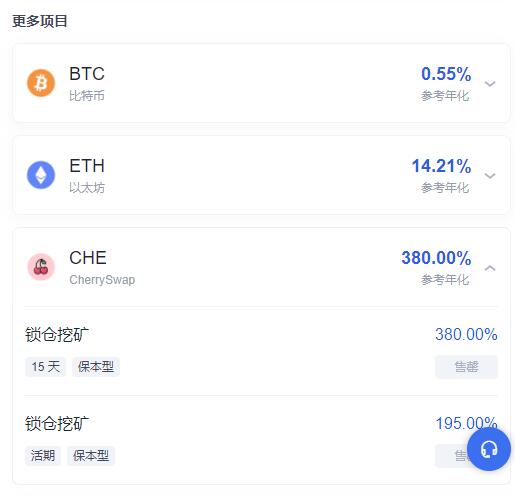Screen dimensions: 515x495
Task: Click the sold-out button for 15-day lockup
Action: pos(466,367)
